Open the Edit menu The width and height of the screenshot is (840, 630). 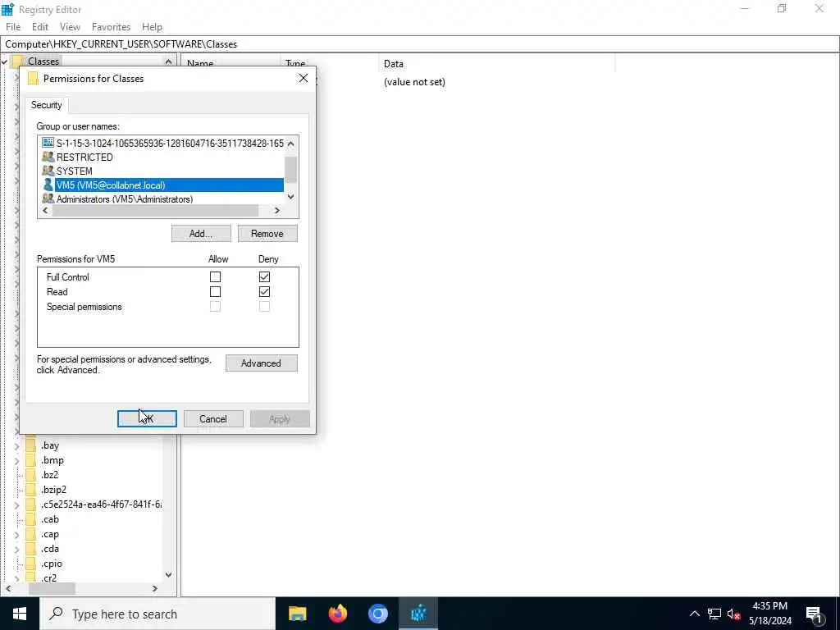(40, 27)
